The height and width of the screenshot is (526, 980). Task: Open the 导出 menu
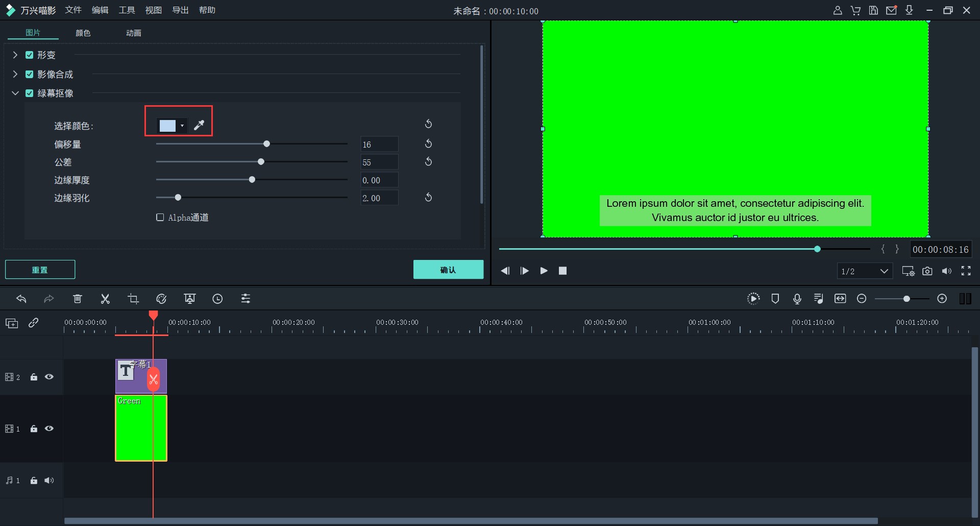point(180,10)
